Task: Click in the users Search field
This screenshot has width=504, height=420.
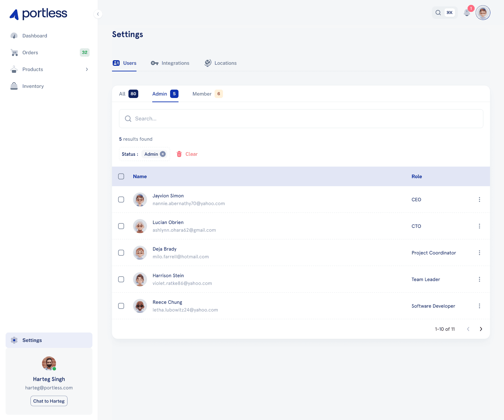Action: tap(301, 119)
